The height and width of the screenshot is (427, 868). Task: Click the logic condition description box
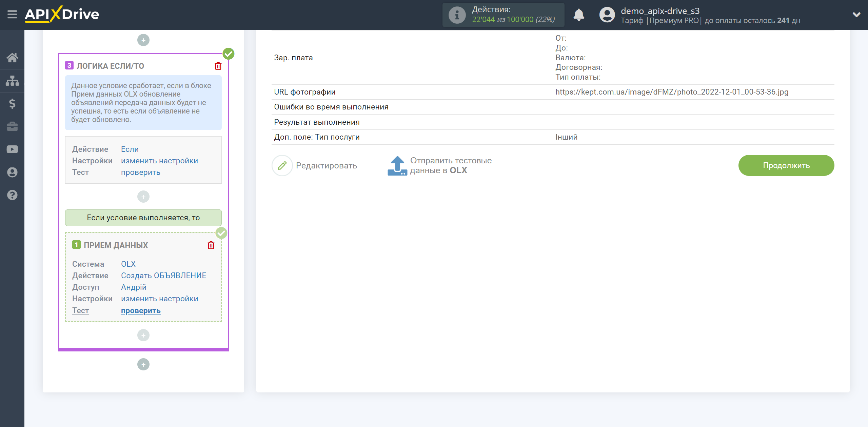143,103
